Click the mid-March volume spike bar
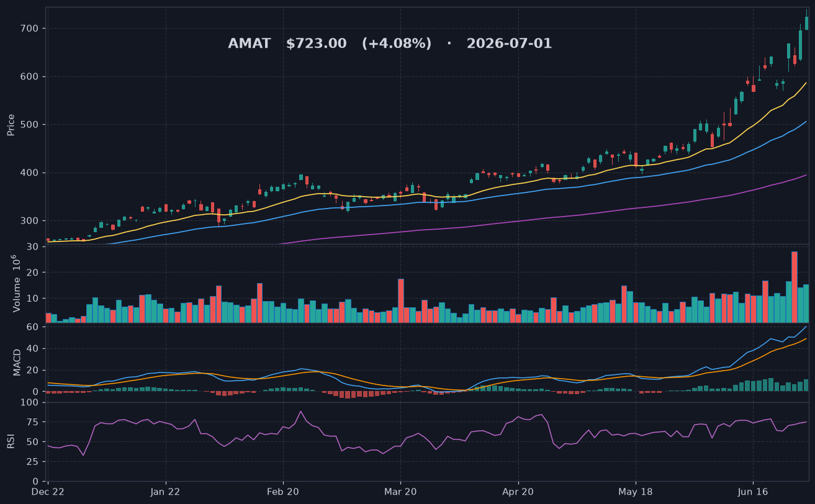 [x=401, y=300]
